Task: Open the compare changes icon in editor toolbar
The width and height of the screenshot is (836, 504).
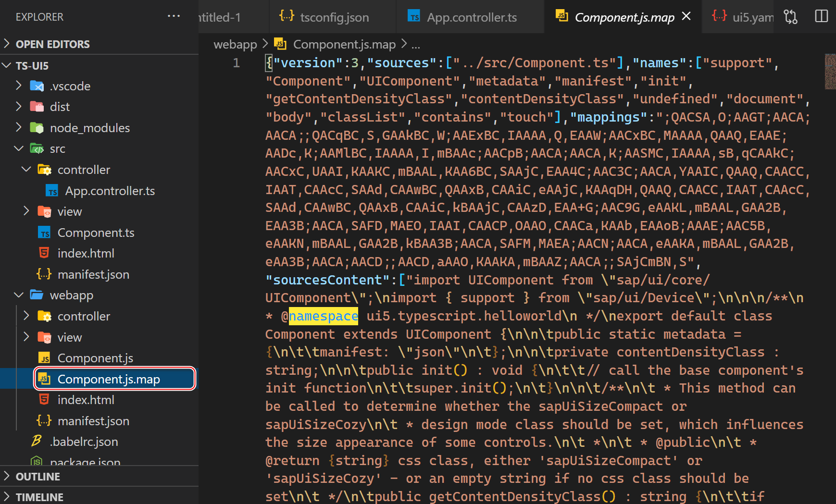Action: [790, 17]
